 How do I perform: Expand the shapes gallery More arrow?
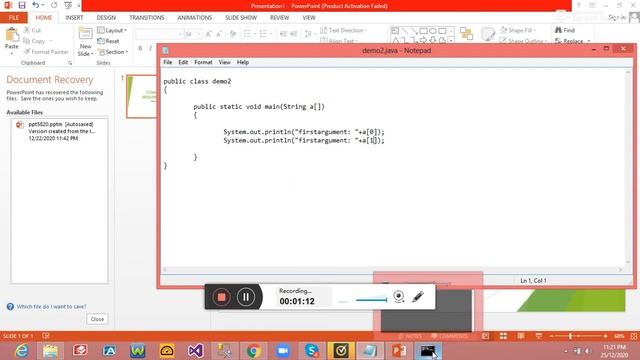click(451, 41)
